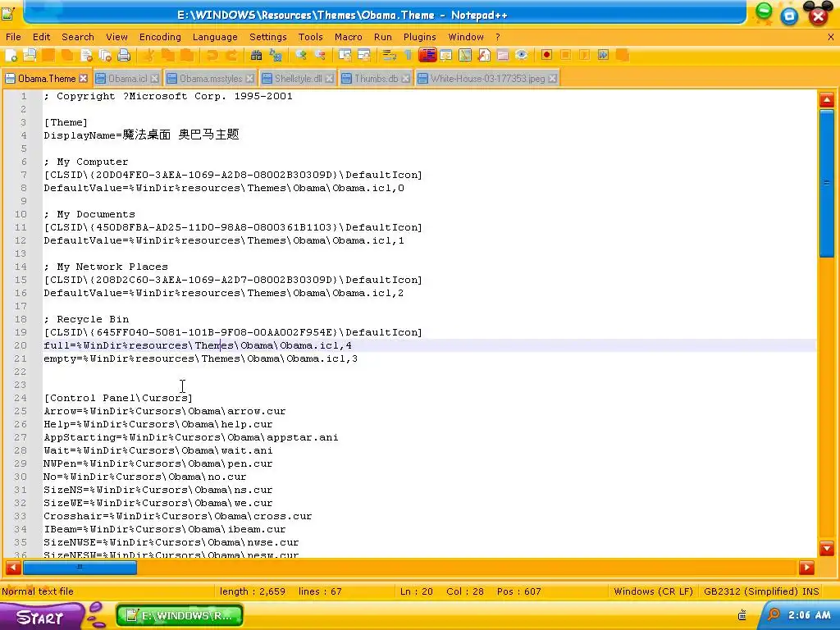Viewport: 840px width, 630px height.
Task: Open the Folder as Workspace icon
Action: [503, 55]
